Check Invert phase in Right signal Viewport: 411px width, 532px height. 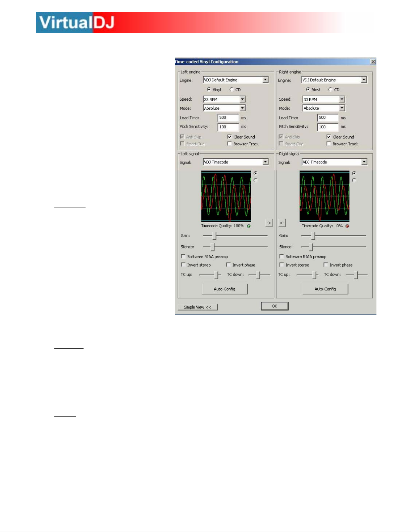pyautogui.click(x=326, y=265)
